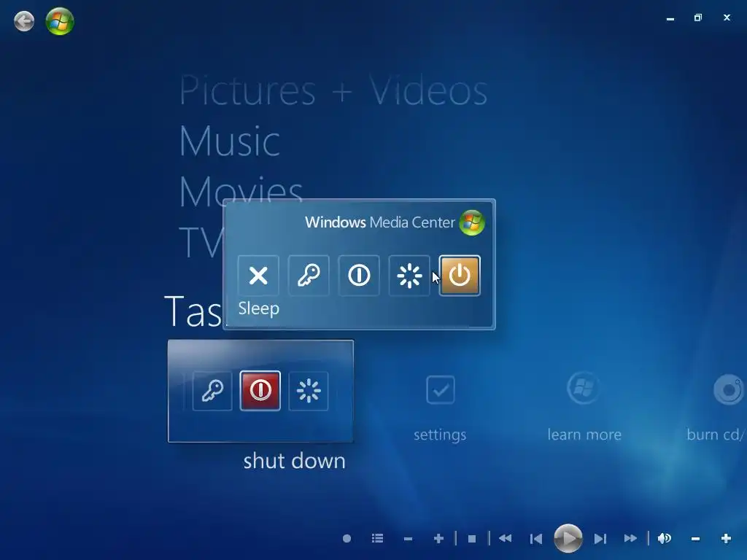The width and height of the screenshot is (747, 560).
Task: Open the guide list icon in the transport bar
Action: [x=377, y=539]
